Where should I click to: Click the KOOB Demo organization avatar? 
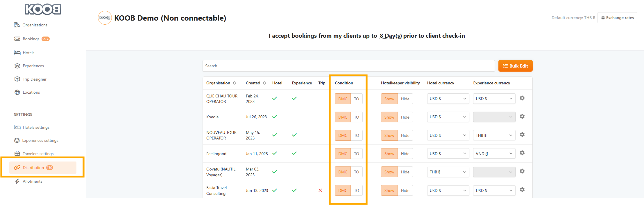tap(105, 18)
